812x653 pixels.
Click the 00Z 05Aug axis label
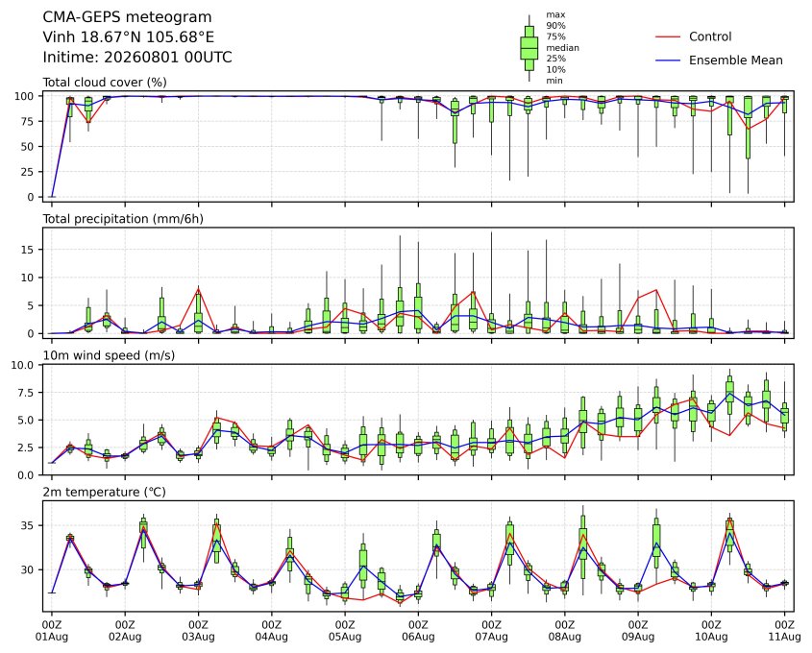coord(345,631)
